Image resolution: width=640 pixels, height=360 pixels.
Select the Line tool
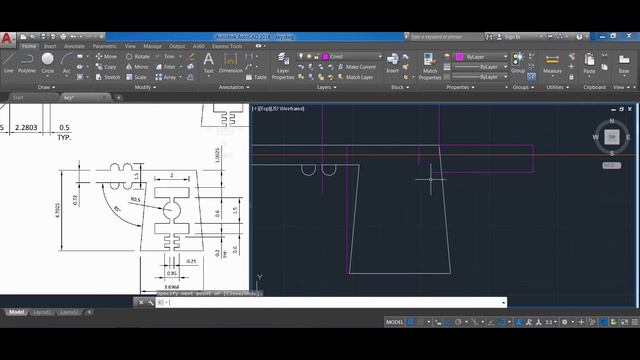[9, 63]
